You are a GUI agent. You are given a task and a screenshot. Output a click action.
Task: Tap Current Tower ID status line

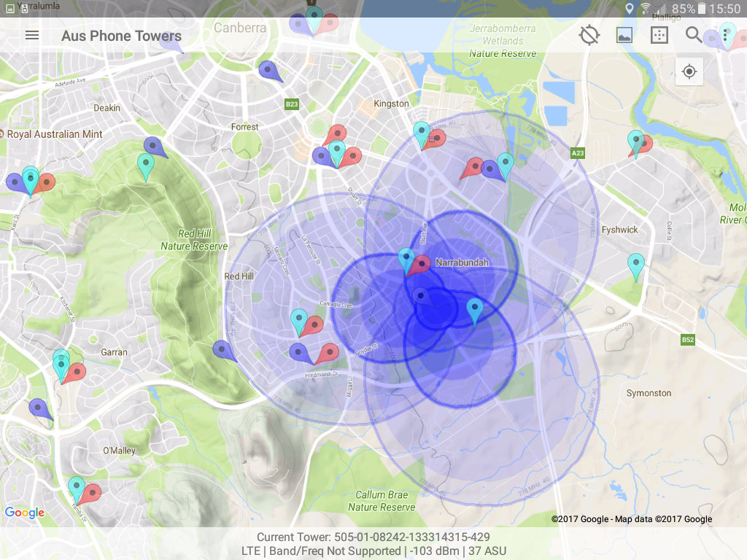[x=373, y=537]
